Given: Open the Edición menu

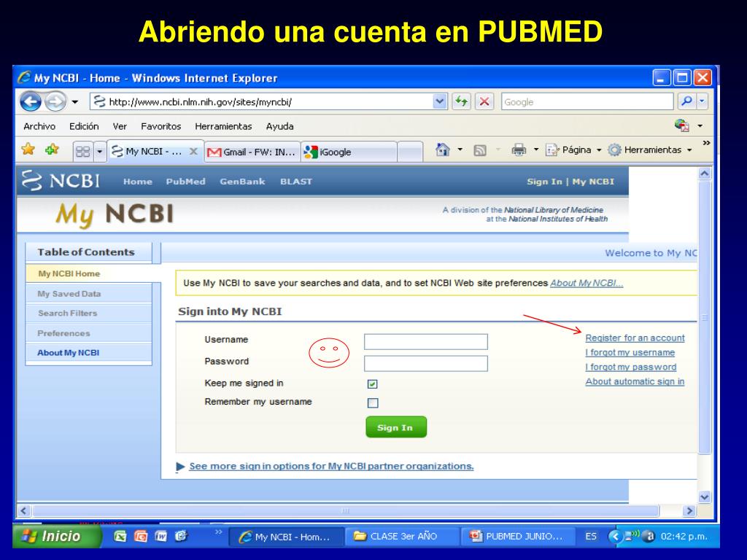Looking at the screenshot, I should coord(84,126).
